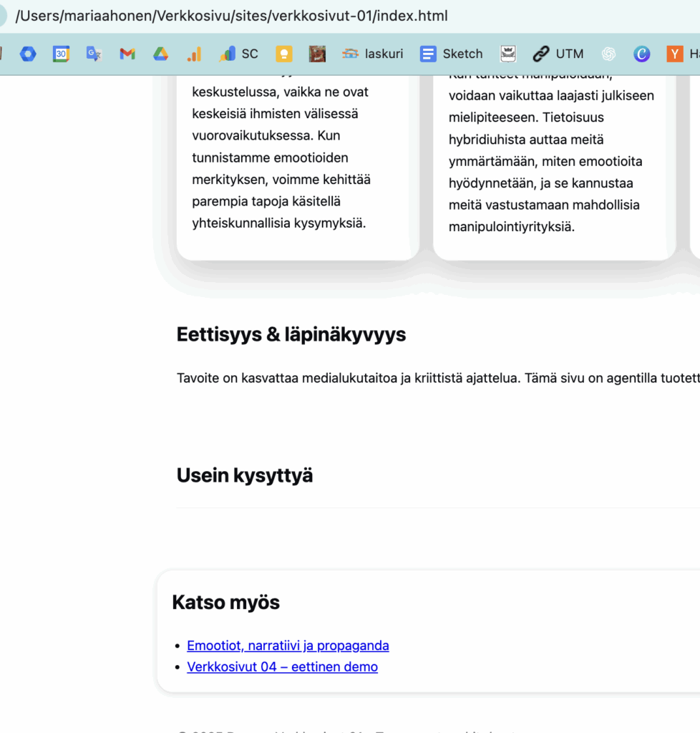Open the laskuri bookmark
This screenshot has height=733, width=700.
[x=372, y=53]
